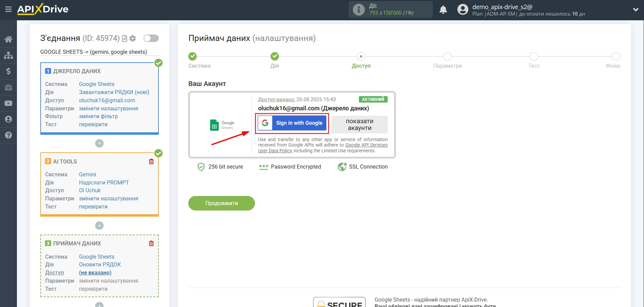Open Надіслати PROMPT action link

[104, 182]
